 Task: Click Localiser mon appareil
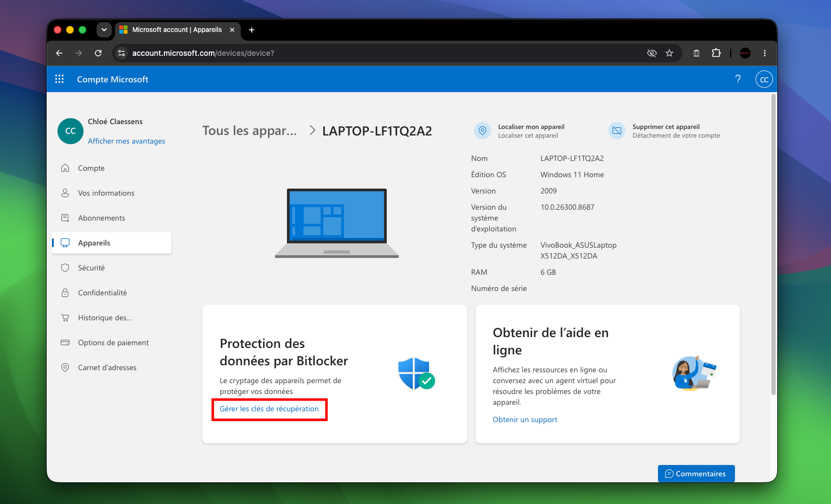[520, 131]
